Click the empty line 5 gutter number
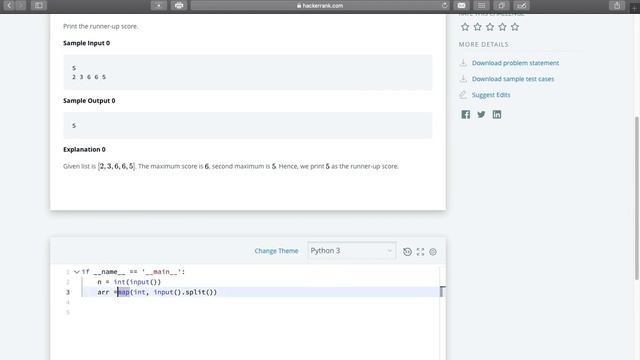Viewport: 640px width, 360px height. click(x=68, y=313)
